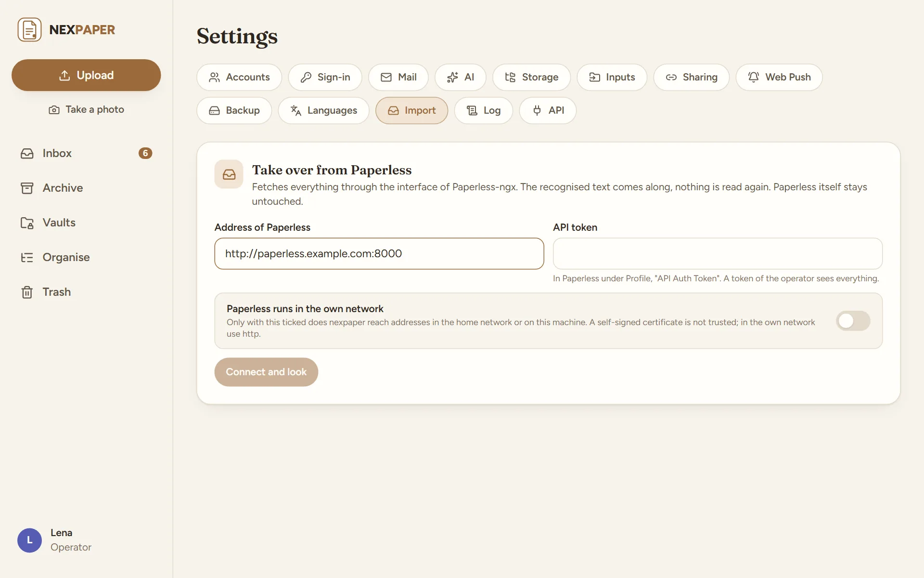Click the Inbox badge showing 6
The height and width of the screenshot is (578, 924).
click(145, 153)
